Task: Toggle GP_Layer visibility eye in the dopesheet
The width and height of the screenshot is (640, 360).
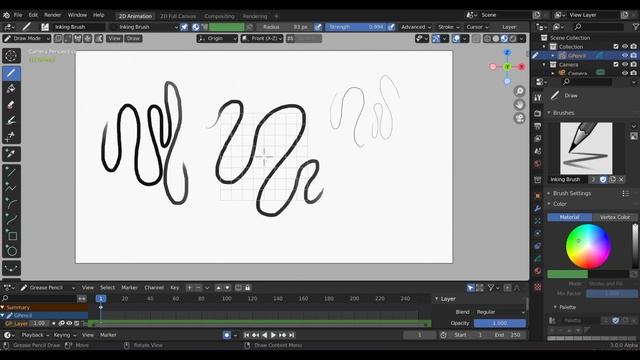Action: coord(69,323)
